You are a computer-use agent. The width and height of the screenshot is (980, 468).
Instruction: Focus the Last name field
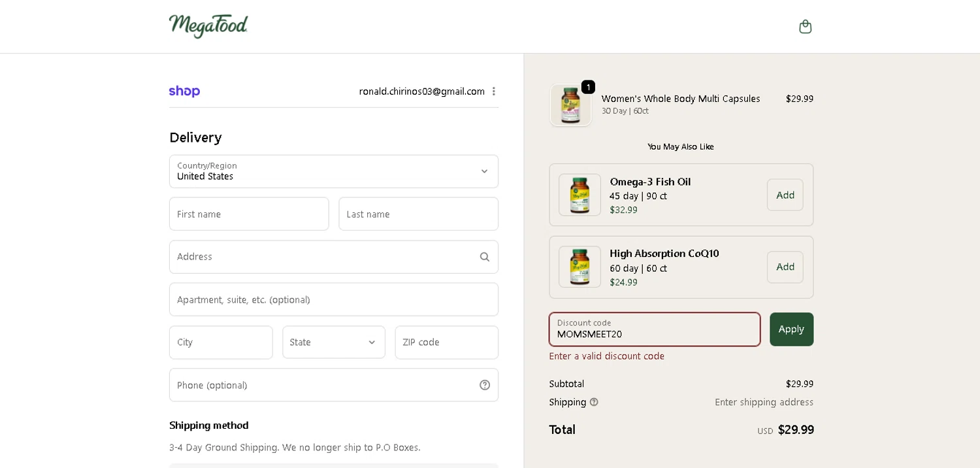coord(419,214)
